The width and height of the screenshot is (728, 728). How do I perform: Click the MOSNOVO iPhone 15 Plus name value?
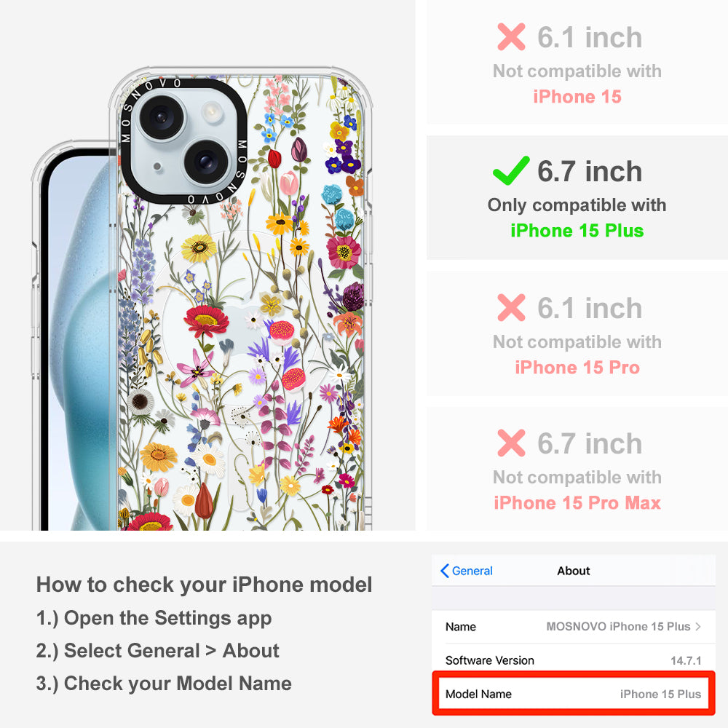tap(618, 626)
